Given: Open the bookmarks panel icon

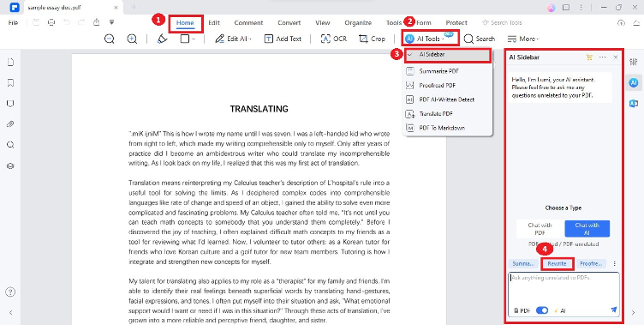Looking at the screenshot, I should click(10, 82).
